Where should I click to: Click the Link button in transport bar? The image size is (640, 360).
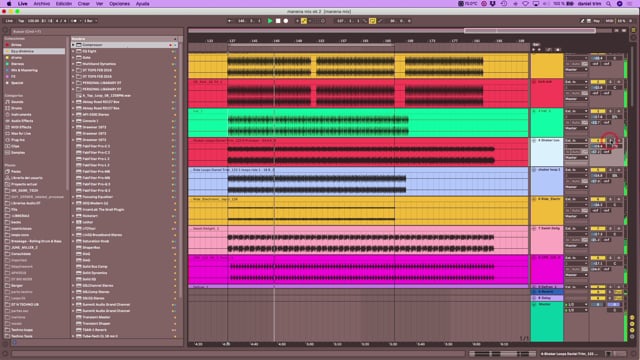pyautogui.click(x=9, y=21)
